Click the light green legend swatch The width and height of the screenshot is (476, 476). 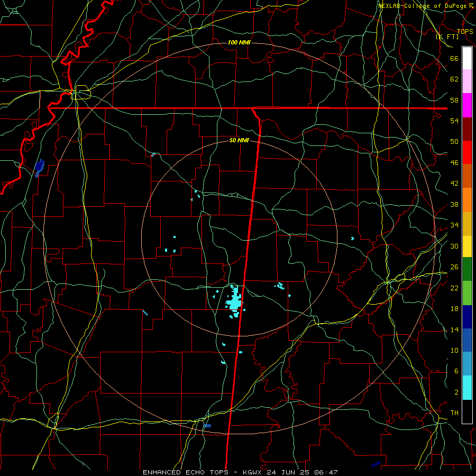(467, 293)
